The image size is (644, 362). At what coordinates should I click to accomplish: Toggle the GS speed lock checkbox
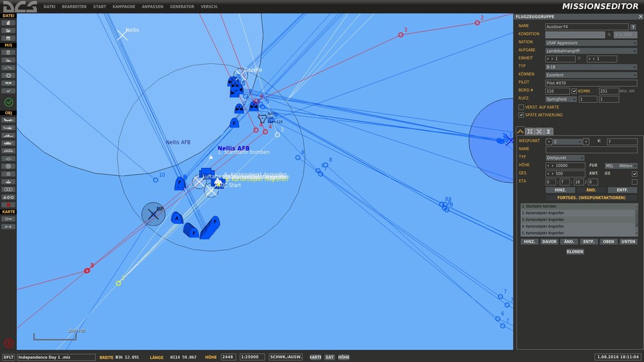tap(634, 174)
